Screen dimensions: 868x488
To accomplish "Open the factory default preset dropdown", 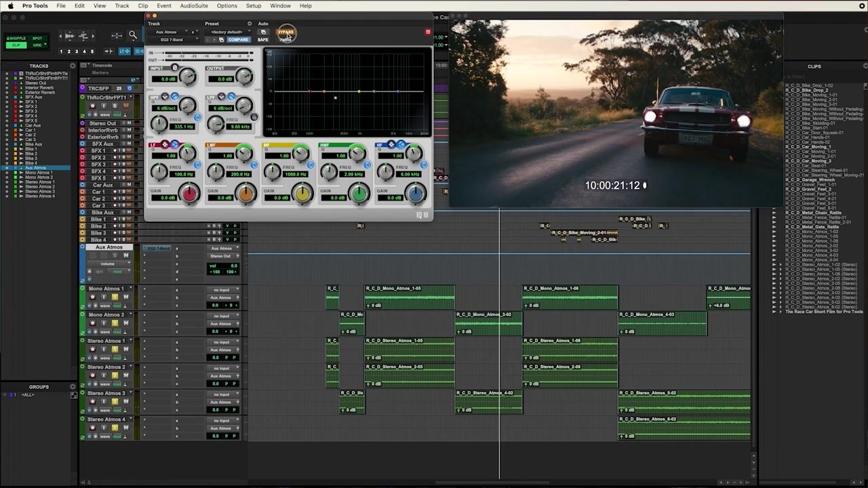I will click(227, 32).
